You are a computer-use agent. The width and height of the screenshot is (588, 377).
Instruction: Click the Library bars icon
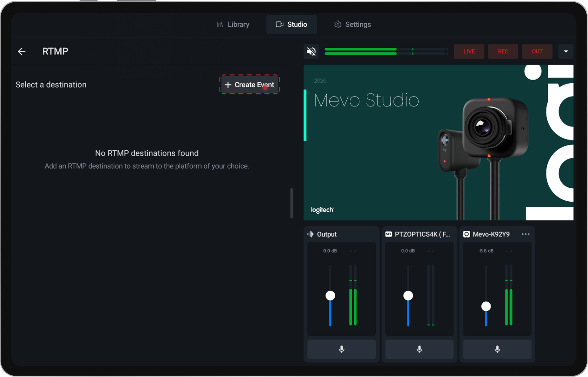click(x=220, y=24)
